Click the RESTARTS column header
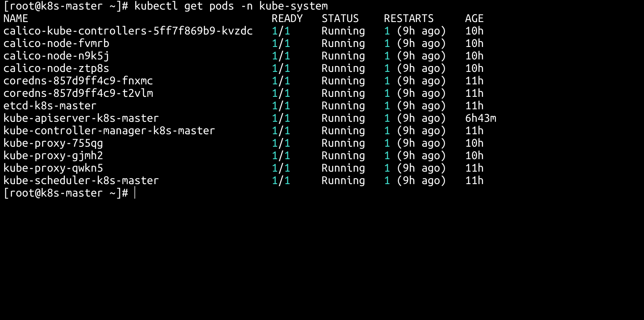The height and width of the screenshot is (320, 644). (x=409, y=19)
